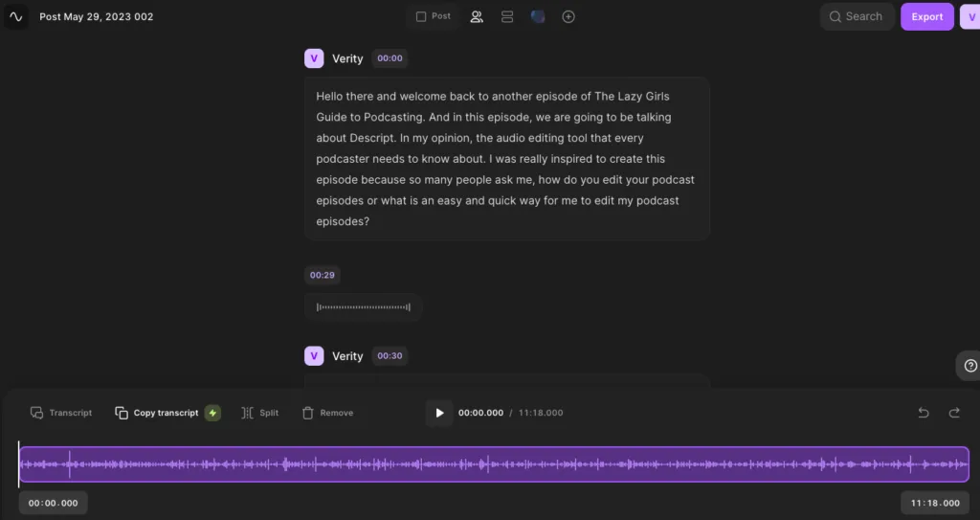
Task: Click the Transcript toolbar button
Action: (61, 413)
